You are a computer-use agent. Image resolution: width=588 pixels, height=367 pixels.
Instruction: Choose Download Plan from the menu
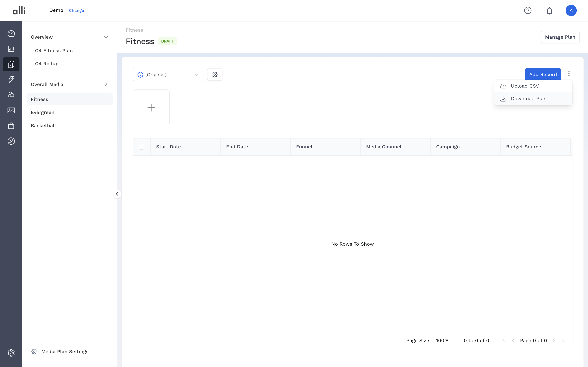[x=529, y=99]
